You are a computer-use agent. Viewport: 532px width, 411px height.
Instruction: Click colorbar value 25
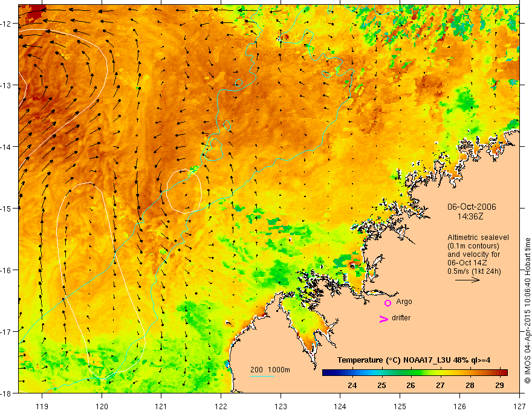click(381, 385)
